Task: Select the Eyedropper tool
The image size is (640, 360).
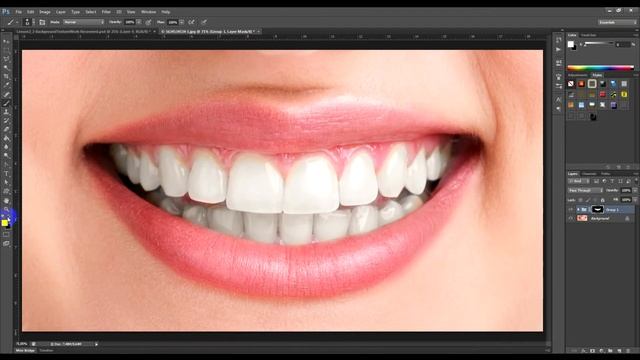Action: [x=6, y=85]
